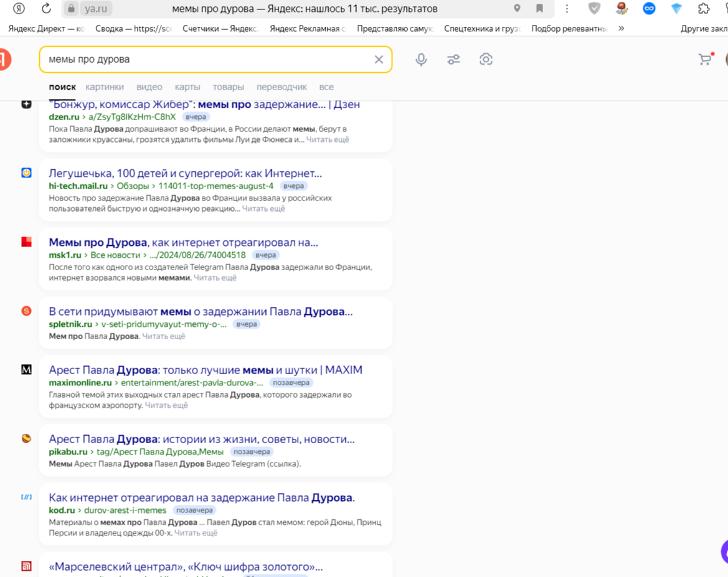Click the red Yandex logo beside search
This screenshot has width=728, height=577.
tap(4, 59)
